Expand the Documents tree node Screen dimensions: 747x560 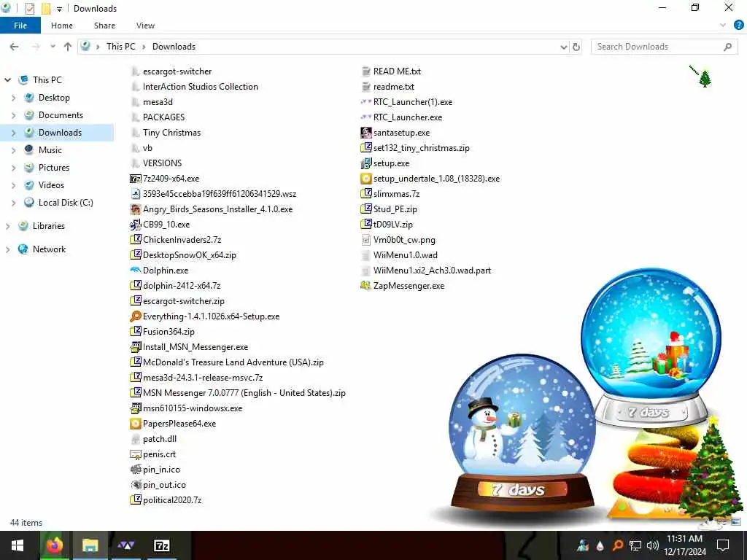pyautogui.click(x=13, y=115)
